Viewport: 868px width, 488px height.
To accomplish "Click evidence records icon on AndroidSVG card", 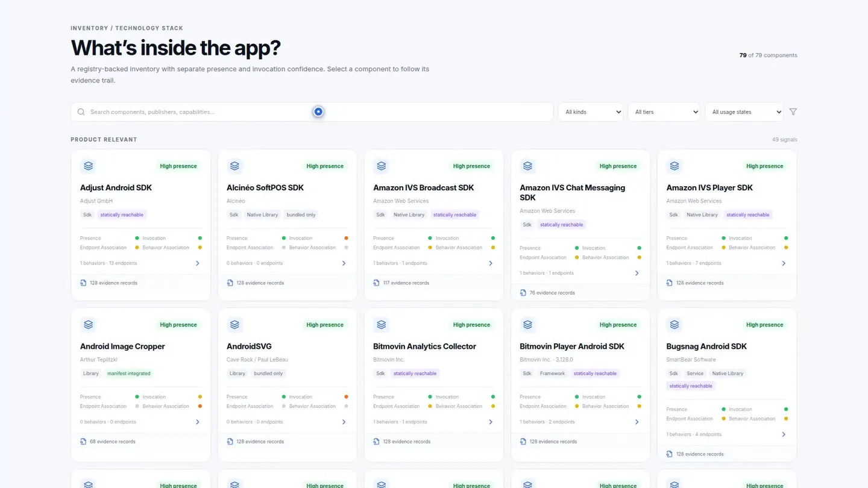I will [x=230, y=442].
